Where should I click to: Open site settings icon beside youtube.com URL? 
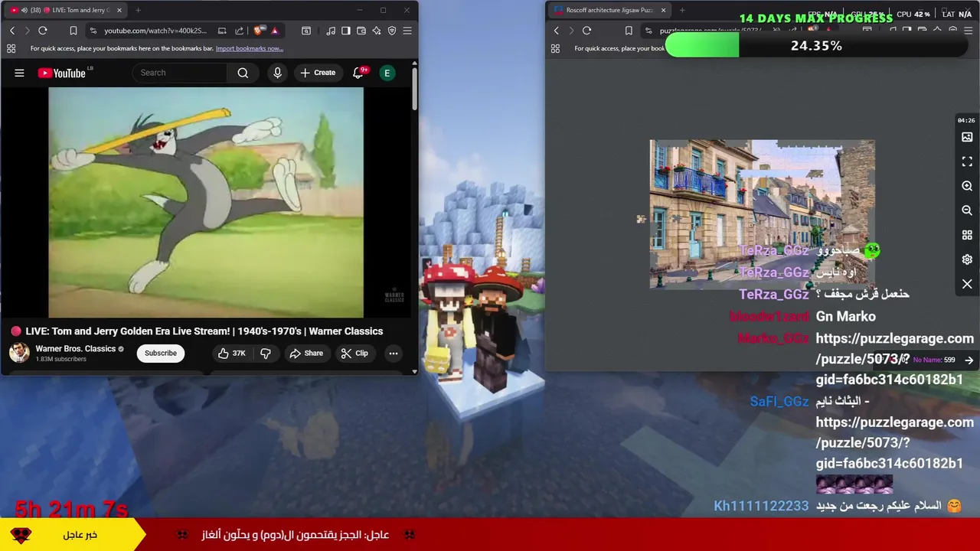(x=93, y=31)
